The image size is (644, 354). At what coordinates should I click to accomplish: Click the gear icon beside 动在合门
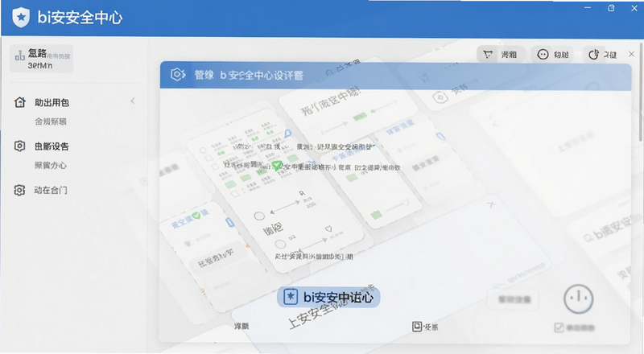pyautogui.click(x=19, y=190)
